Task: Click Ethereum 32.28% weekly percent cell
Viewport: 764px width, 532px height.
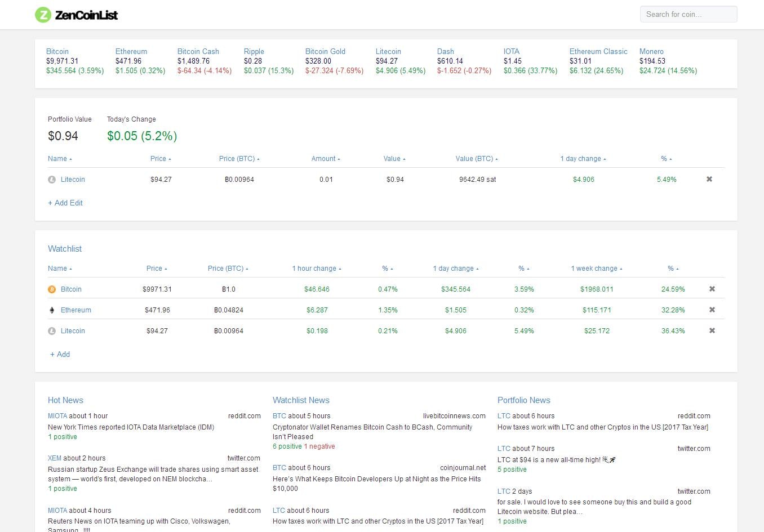Action: tap(673, 310)
